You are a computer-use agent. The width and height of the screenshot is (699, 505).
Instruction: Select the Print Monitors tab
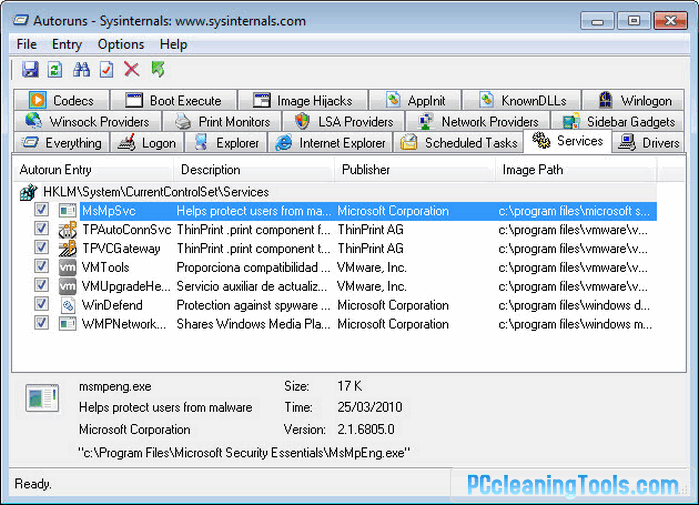(222, 121)
